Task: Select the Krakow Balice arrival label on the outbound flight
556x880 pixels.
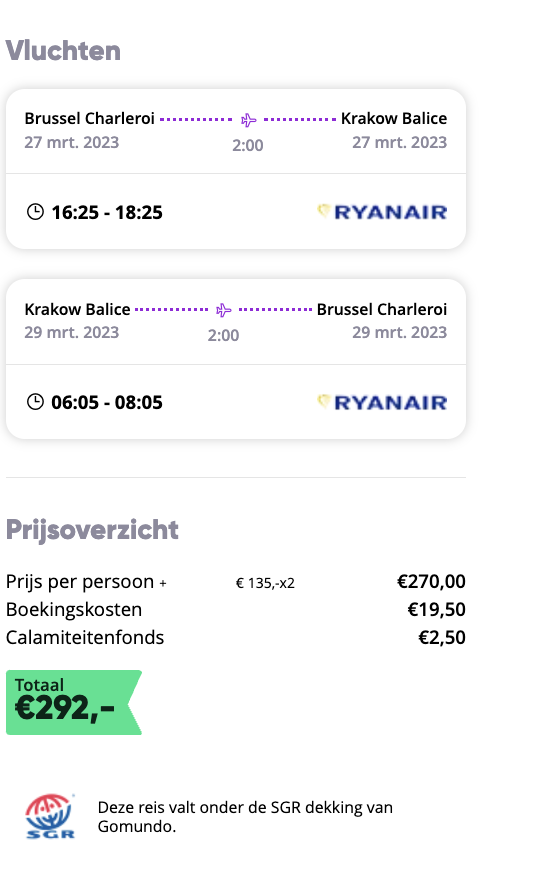Action: coord(394,118)
